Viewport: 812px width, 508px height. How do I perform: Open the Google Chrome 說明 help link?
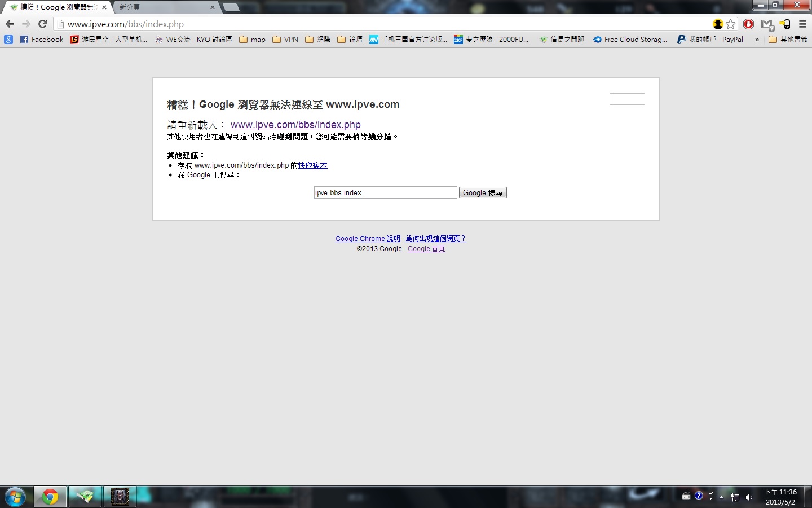(368, 239)
